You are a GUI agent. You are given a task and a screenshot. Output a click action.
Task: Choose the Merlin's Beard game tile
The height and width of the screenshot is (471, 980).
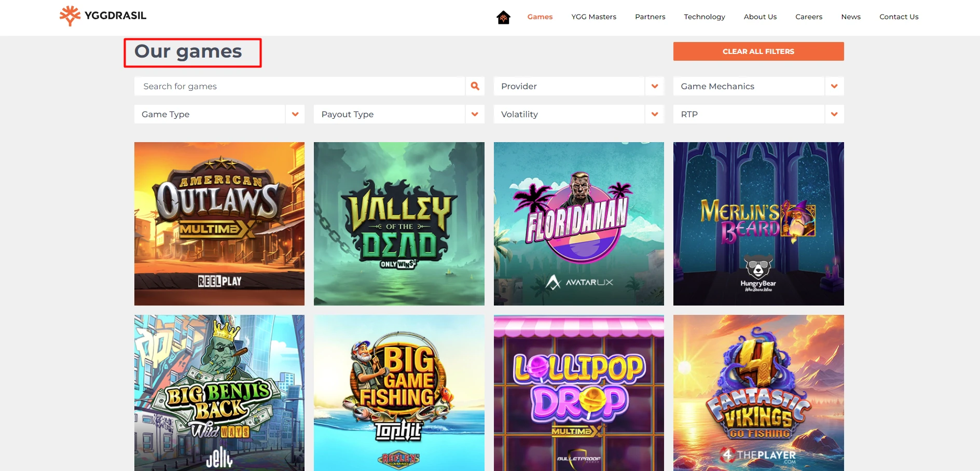coord(758,224)
